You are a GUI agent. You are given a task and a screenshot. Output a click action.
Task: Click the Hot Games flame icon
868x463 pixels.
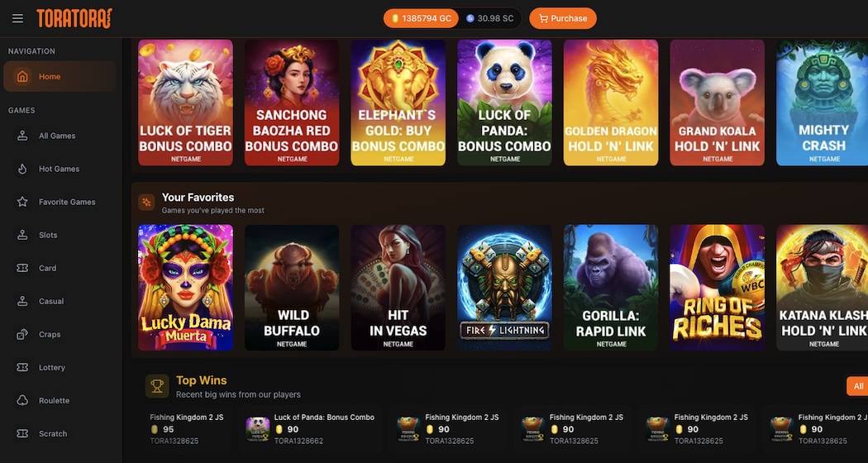[x=22, y=169]
